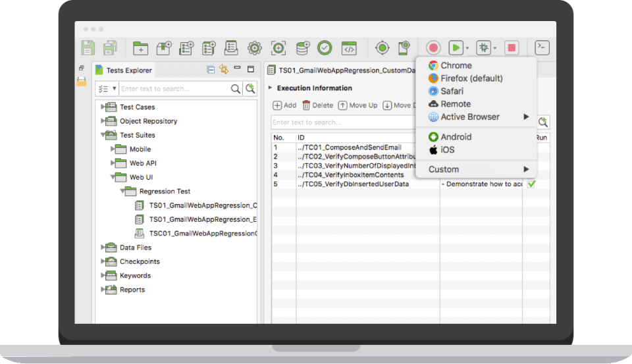Click the Move Up button

click(x=358, y=105)
